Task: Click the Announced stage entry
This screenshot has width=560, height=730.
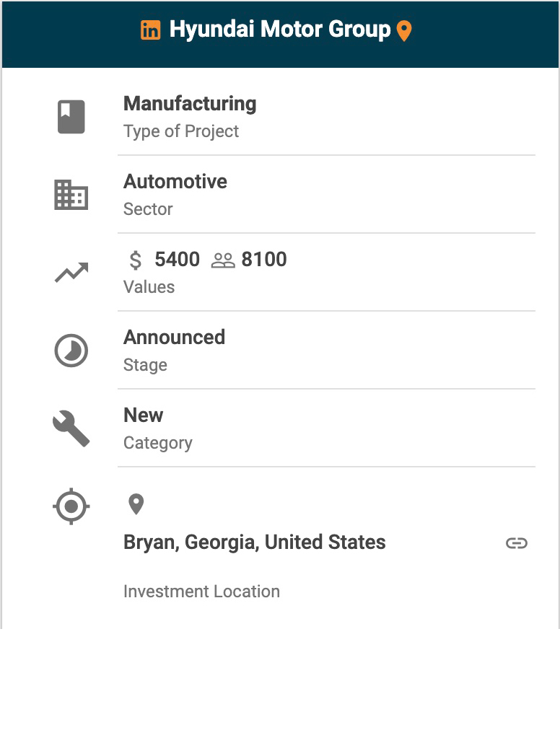Action: pos(174,338)
